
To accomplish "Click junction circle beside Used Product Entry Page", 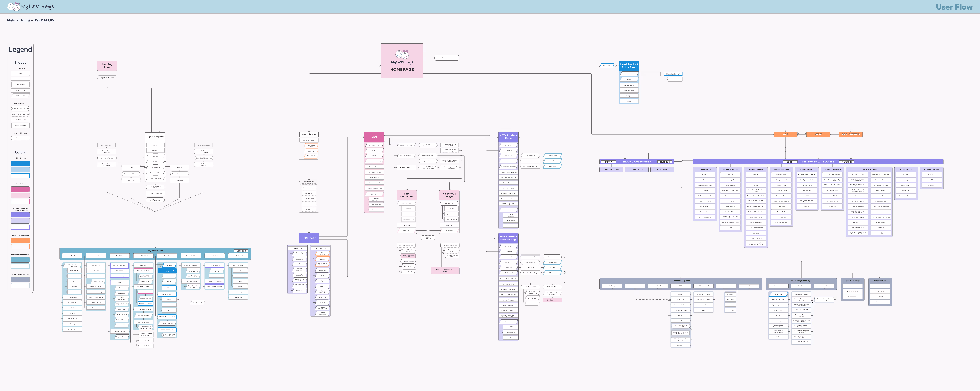I will tap(616, 66).
